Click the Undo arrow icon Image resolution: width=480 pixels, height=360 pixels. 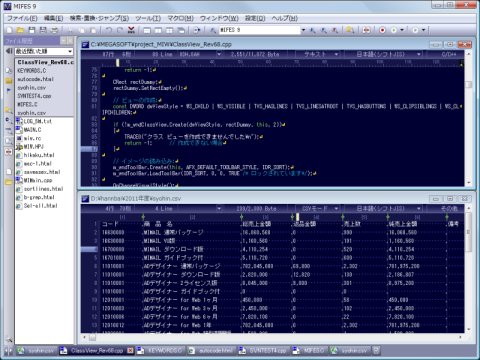(109, 30)
